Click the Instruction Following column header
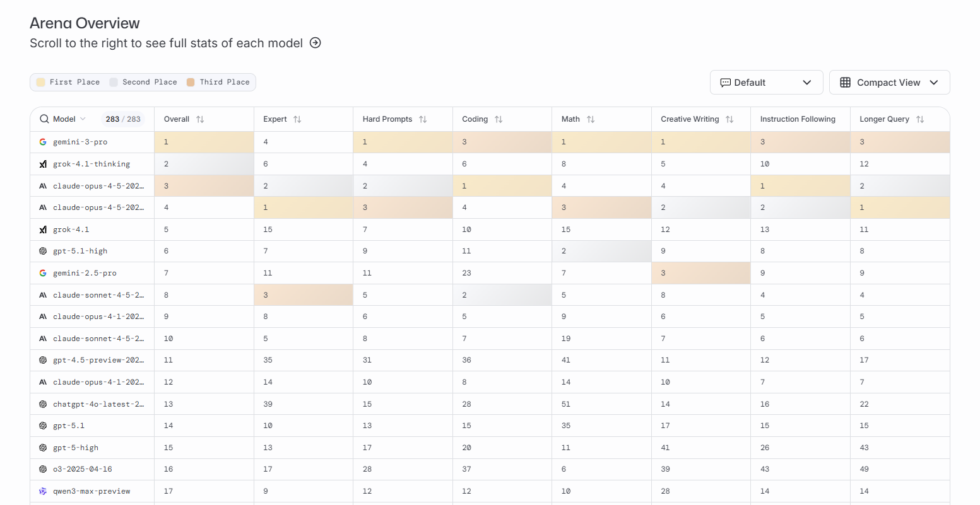 click(x=798, y=119)
